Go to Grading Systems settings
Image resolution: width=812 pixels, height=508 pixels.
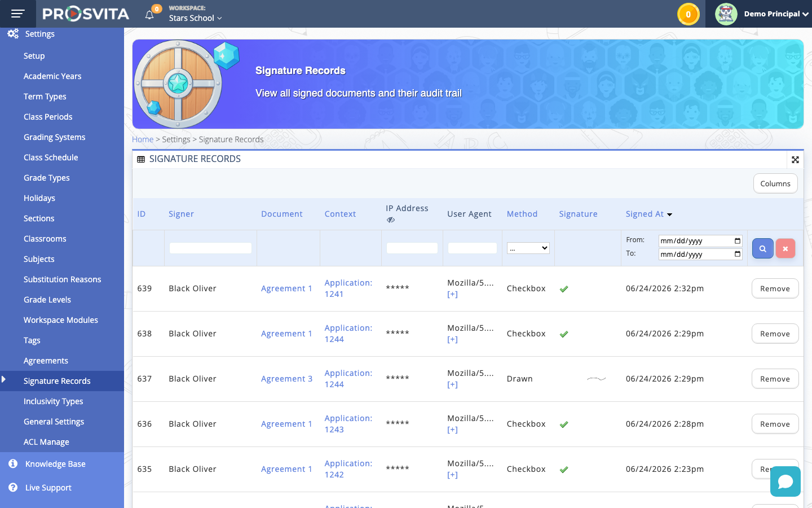click(x=54, y=137)
